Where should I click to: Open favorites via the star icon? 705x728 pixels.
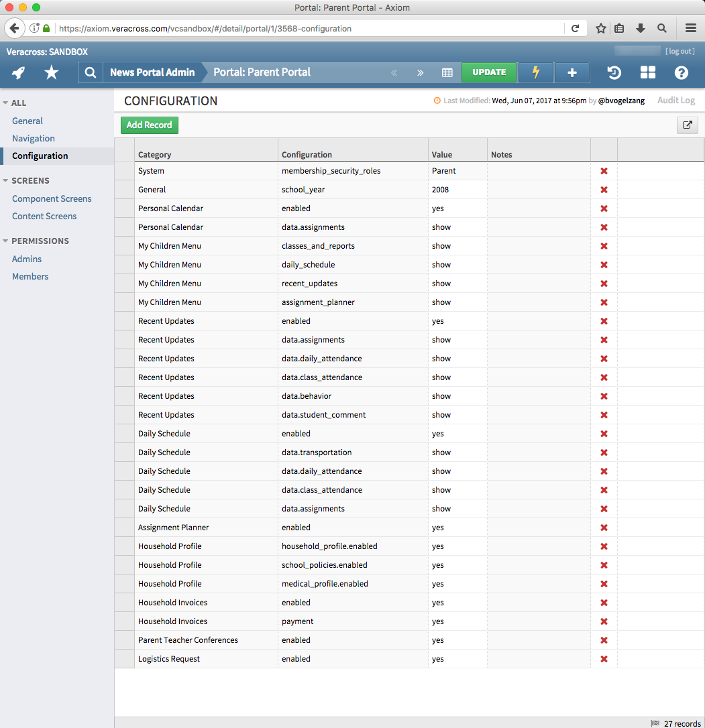[51, 72]
